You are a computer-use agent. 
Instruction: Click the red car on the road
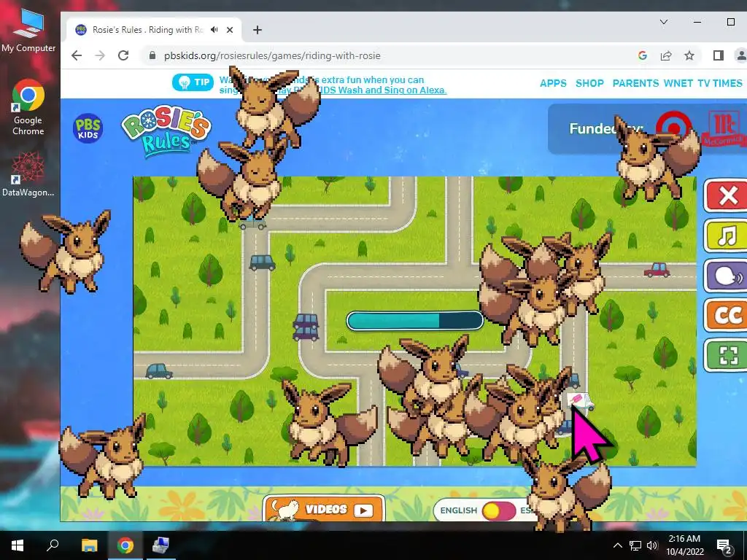[657, 270]
